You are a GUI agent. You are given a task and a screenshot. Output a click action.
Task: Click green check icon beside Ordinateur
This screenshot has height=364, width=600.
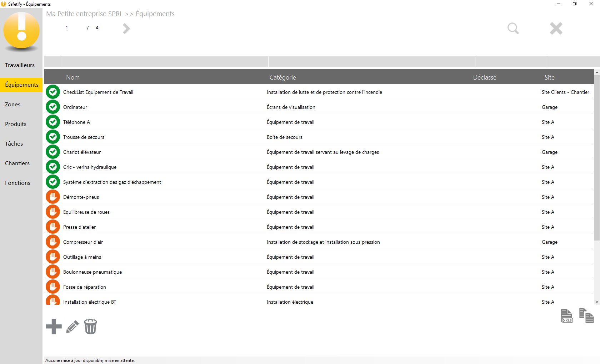click(53, 107)
